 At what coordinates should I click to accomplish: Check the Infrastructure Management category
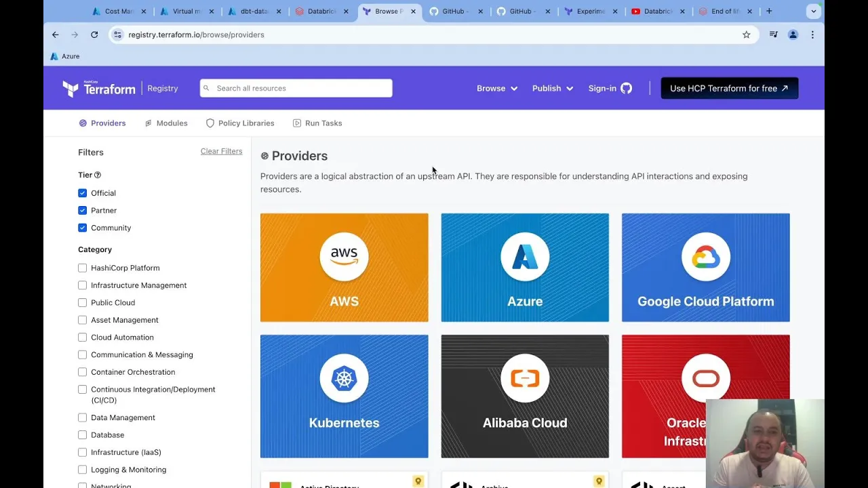coord(82,285)
